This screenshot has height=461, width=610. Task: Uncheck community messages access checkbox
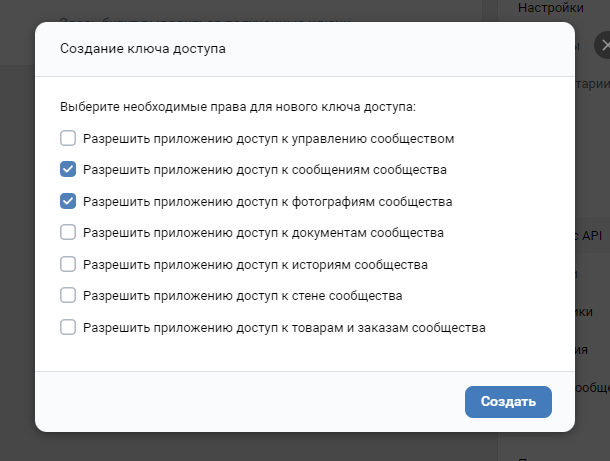(68, 169)
